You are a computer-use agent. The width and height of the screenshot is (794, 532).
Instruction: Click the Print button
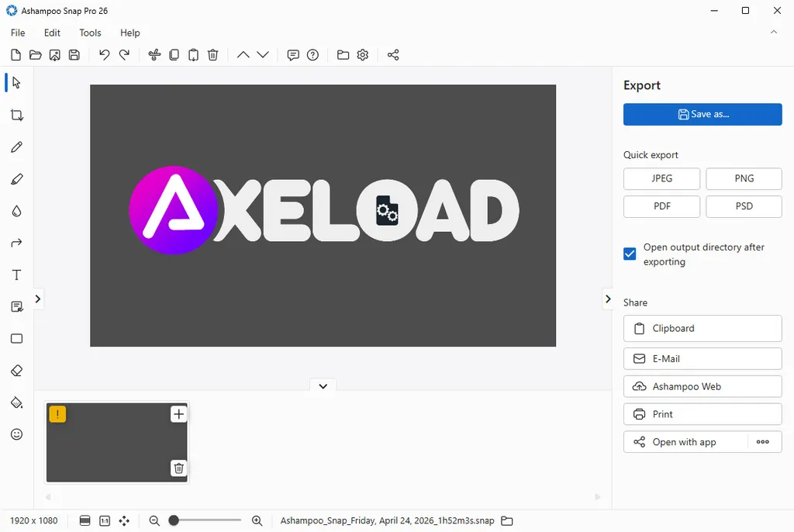703,414
